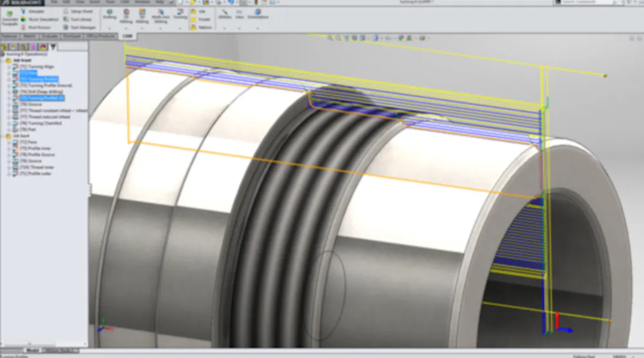Toggle checkbox beside Profile outer operation
This screenshot has height=358, width=644.
[8, 174]
